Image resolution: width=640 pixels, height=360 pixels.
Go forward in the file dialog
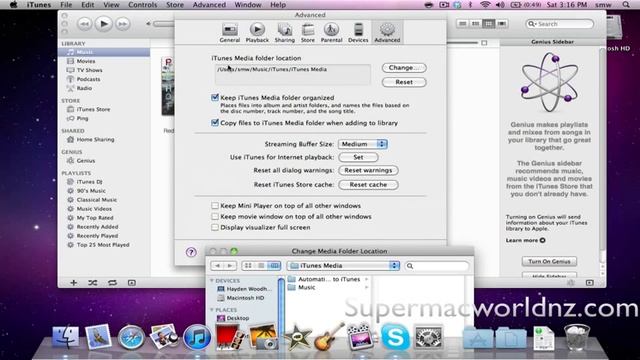(x=230, y=266)
